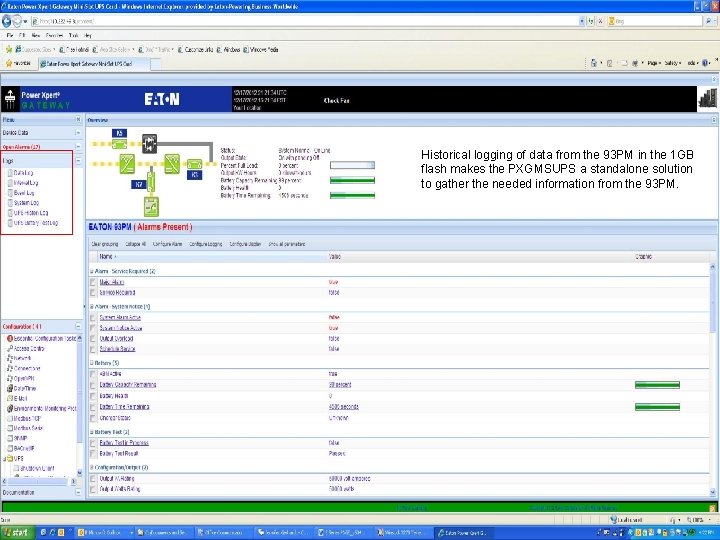Viewport: 720px width, 540px height.
Task: Open the Major Alarm link
Action: coord(112,282)
